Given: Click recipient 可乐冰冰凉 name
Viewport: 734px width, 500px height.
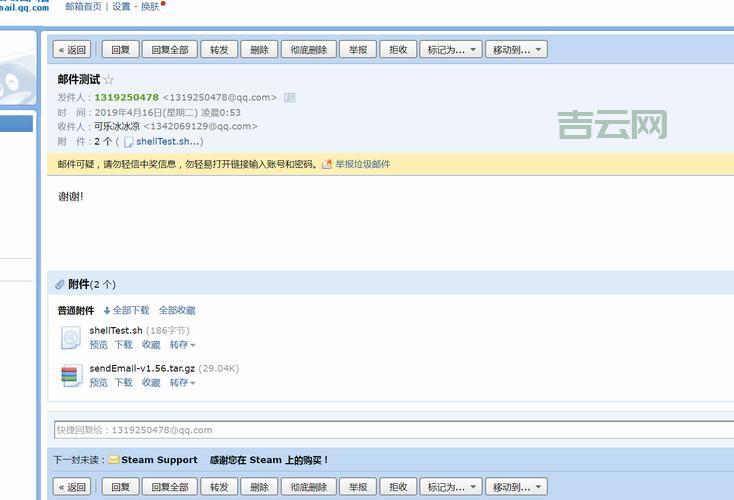Looking at the screenshot, I should coord(117,126).
